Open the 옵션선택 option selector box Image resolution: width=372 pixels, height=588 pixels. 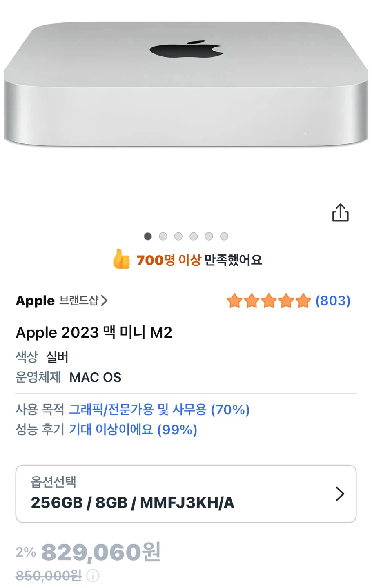coord(186,494)
